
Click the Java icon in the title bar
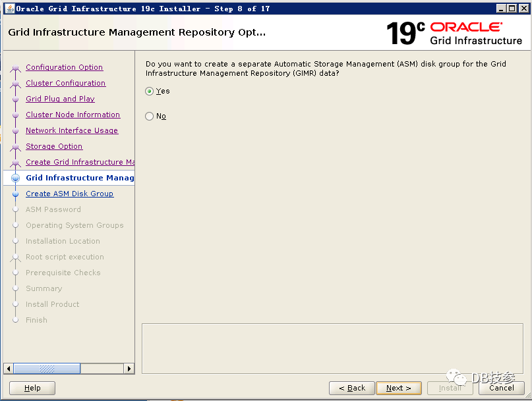[10, 9]
